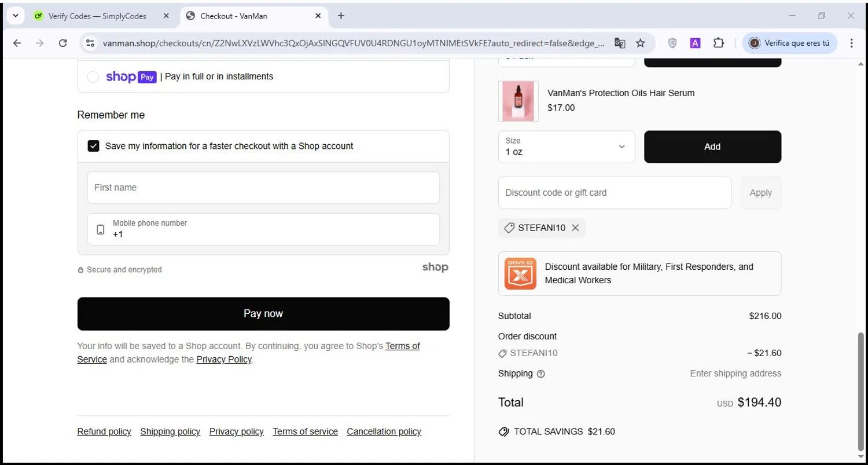Open the footer Terms of service link
Screen dimensions: 868x465
tap(306, 431)
